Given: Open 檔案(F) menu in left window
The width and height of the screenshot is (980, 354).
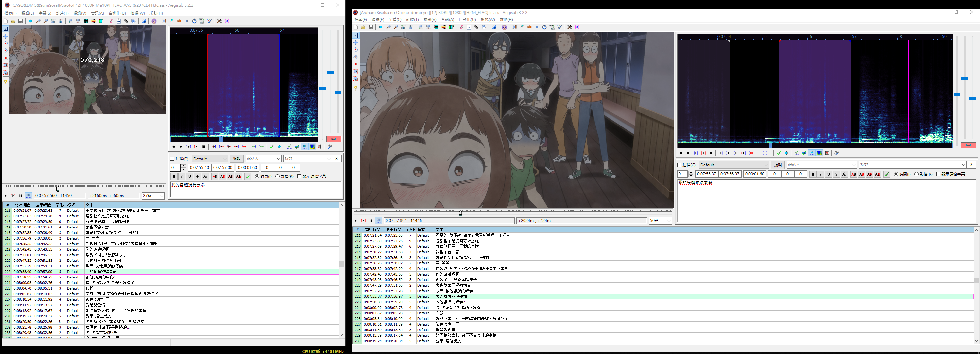Looking at the screenshot, I should point(10,13).
